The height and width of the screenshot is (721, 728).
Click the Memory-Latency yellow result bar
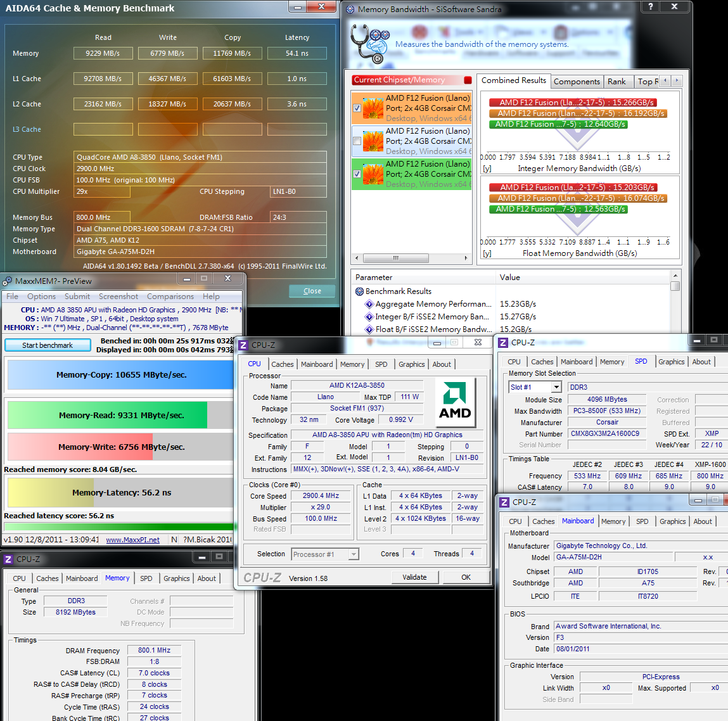pyautogui.click(x=51, y=492)
